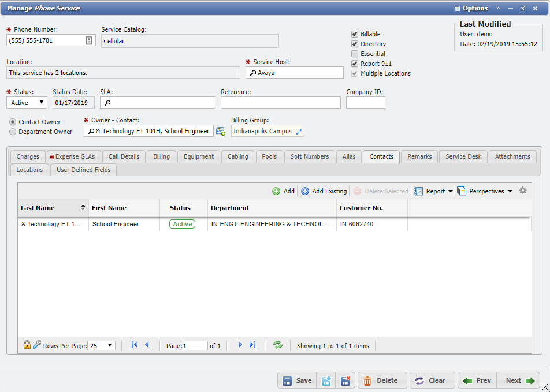Click the Phone Number spinner control
The width and height of the screenshot is (550, 392).
click(x=88, y=41)
